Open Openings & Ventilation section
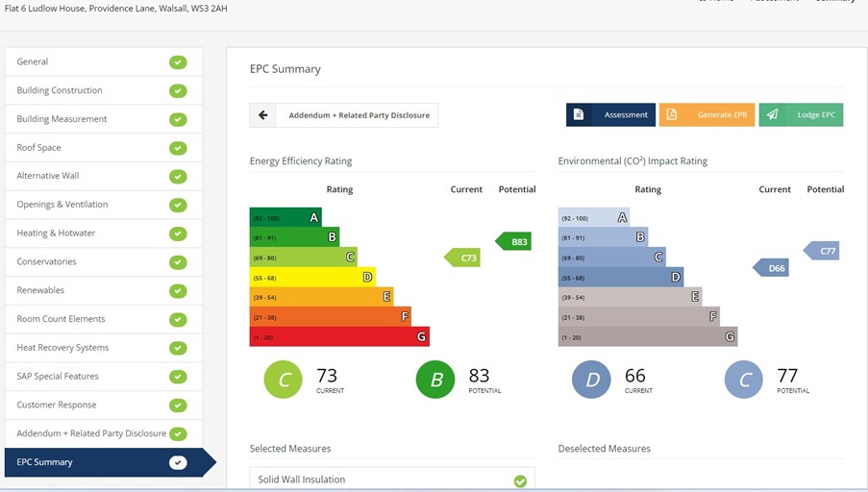This screenshot has width=868, height=492. [104, 205]
